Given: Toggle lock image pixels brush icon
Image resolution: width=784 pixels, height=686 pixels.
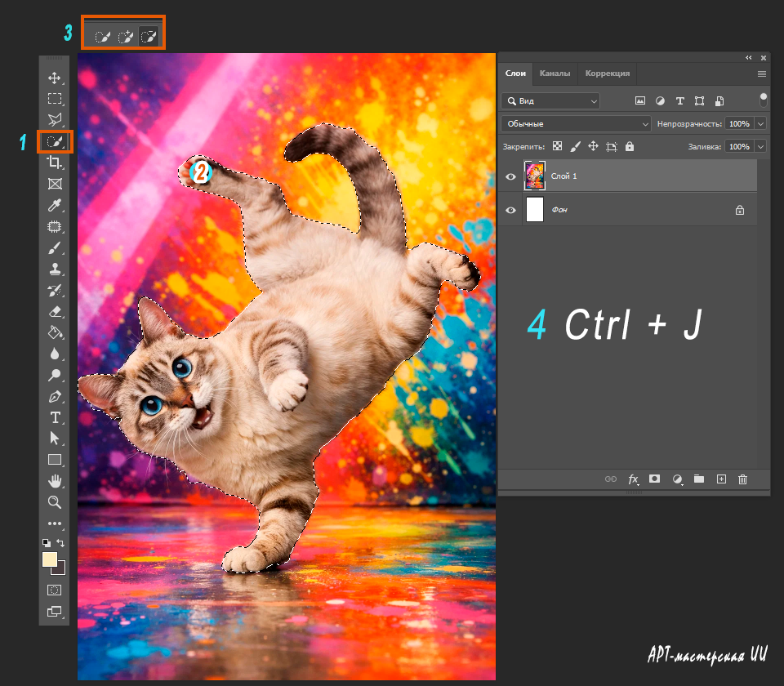Looking at the screenshot, I should tap(575, 146).
